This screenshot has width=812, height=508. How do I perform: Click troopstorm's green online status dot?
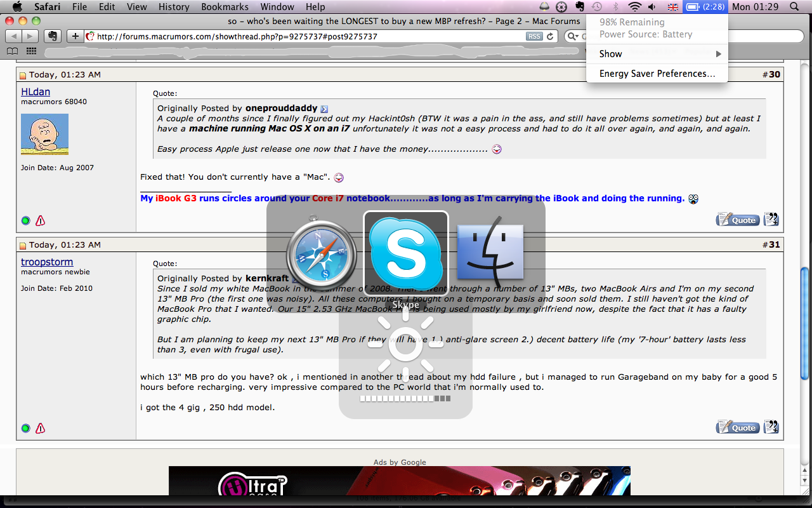point(25,429)
